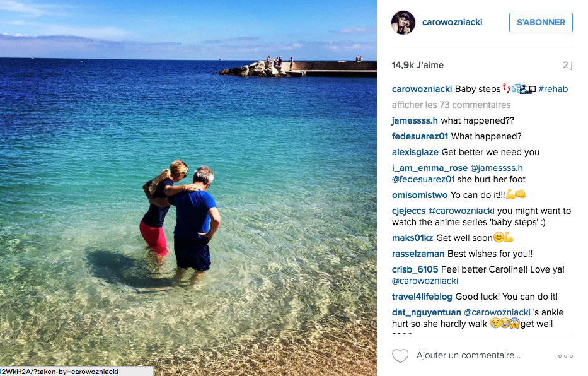This screenshot has width=588, height=376.
Task: Visit the alexisglaze profile link
Action: [415, 152]
